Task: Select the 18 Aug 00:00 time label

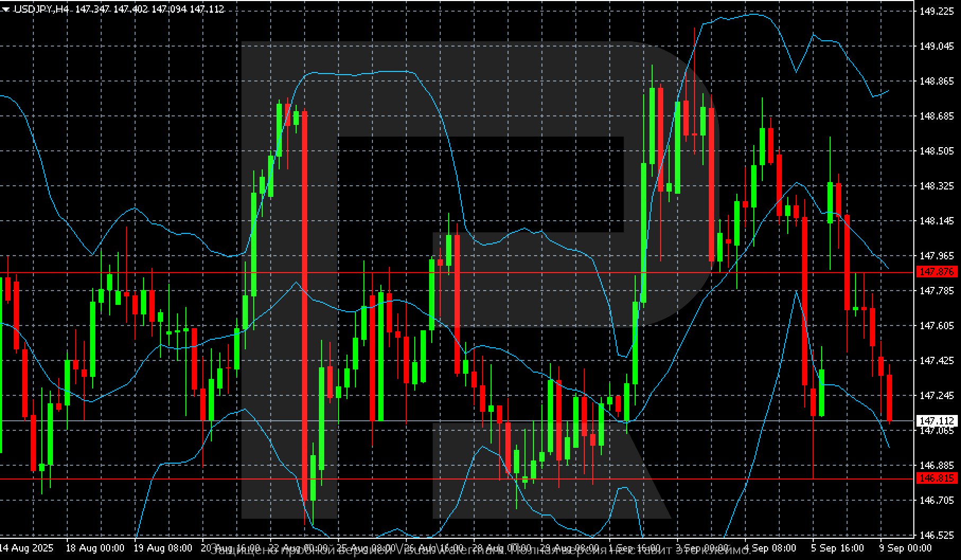Action: coord(95,548)
